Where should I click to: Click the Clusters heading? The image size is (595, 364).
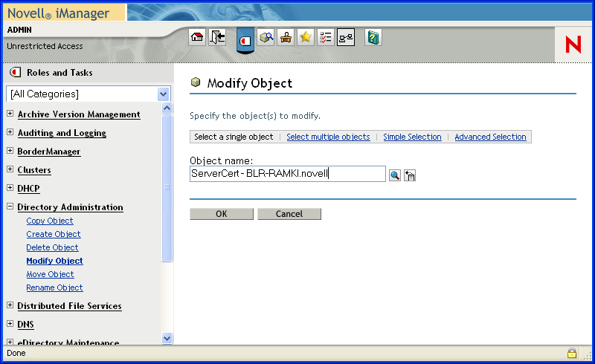pyautogui.click(x=34, y=170)
